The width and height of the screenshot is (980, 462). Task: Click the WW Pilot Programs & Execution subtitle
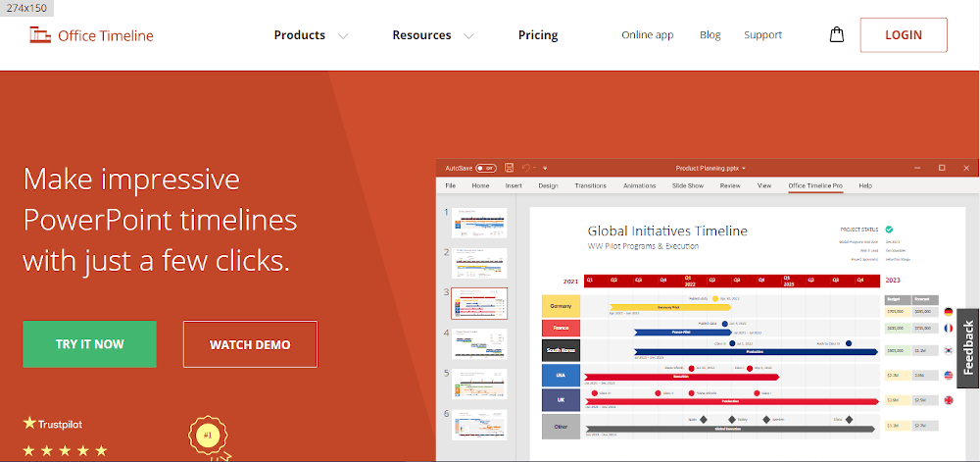coord(643,246)
